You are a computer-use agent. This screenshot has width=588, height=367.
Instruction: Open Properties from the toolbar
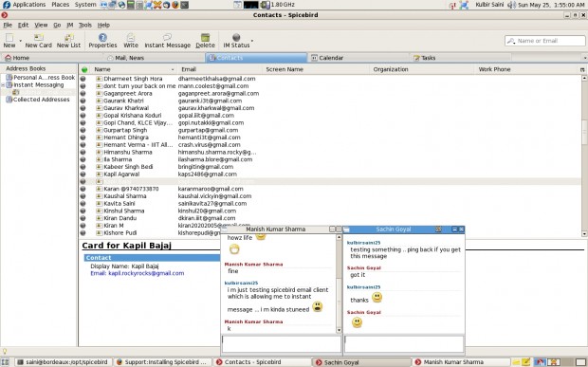point(102,41)
